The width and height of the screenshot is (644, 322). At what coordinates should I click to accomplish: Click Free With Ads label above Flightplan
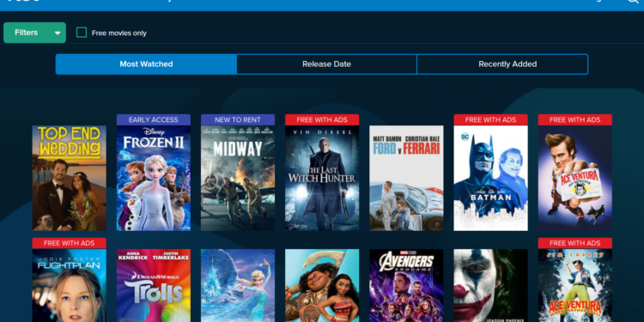coord(70,243)
